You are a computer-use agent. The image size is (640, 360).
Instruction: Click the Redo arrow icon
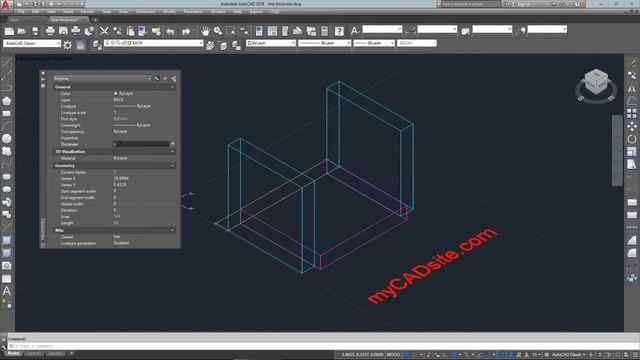[x=186, y=31]
